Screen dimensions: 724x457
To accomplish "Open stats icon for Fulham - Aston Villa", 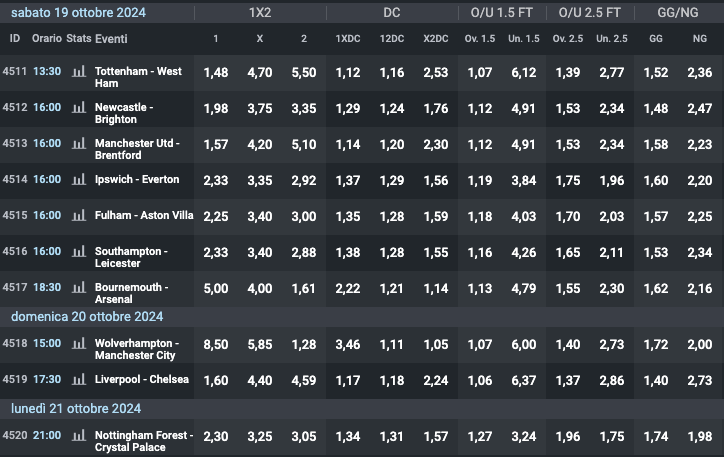I will click(x=79, y=215).
